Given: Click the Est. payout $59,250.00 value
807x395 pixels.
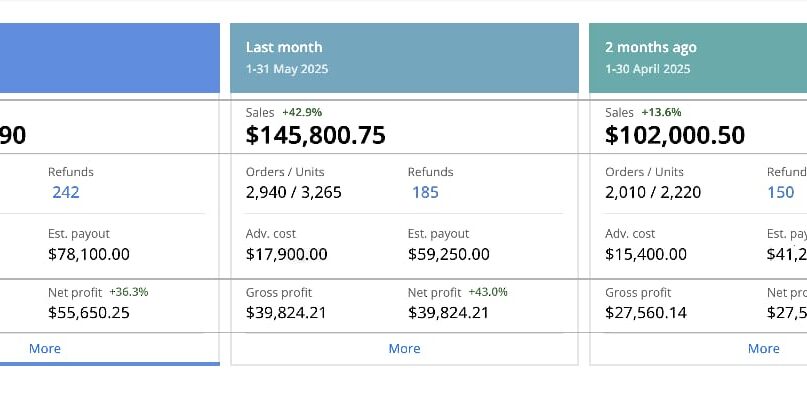Looking at the screenshot, I should pyautogui.click(x=448, y=254).
